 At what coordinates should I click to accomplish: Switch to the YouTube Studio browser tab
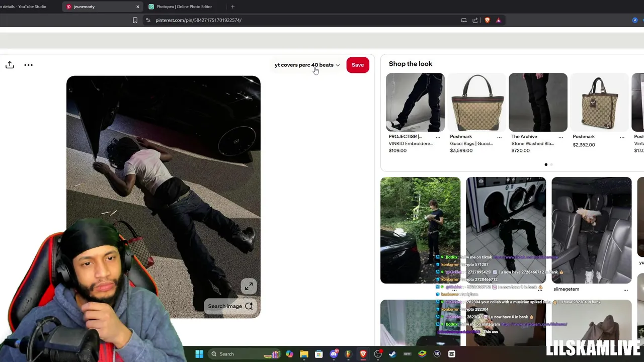[24, 7]
